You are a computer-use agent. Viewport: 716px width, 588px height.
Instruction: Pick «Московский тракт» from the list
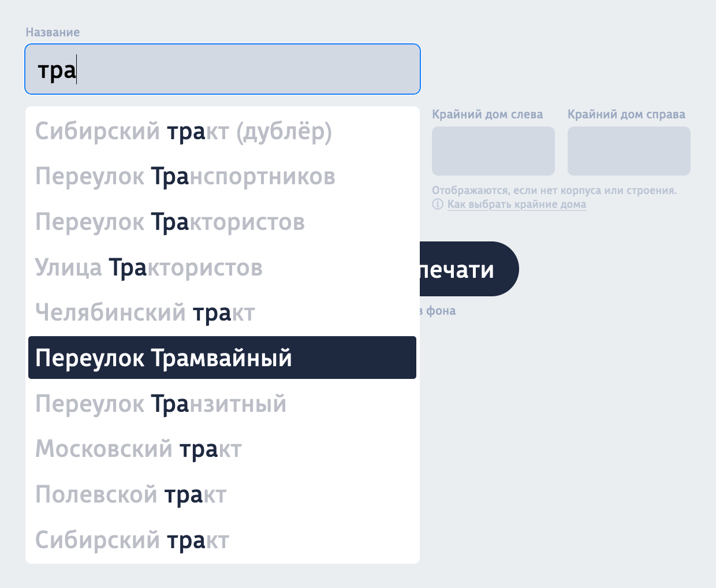pos(139,449)
